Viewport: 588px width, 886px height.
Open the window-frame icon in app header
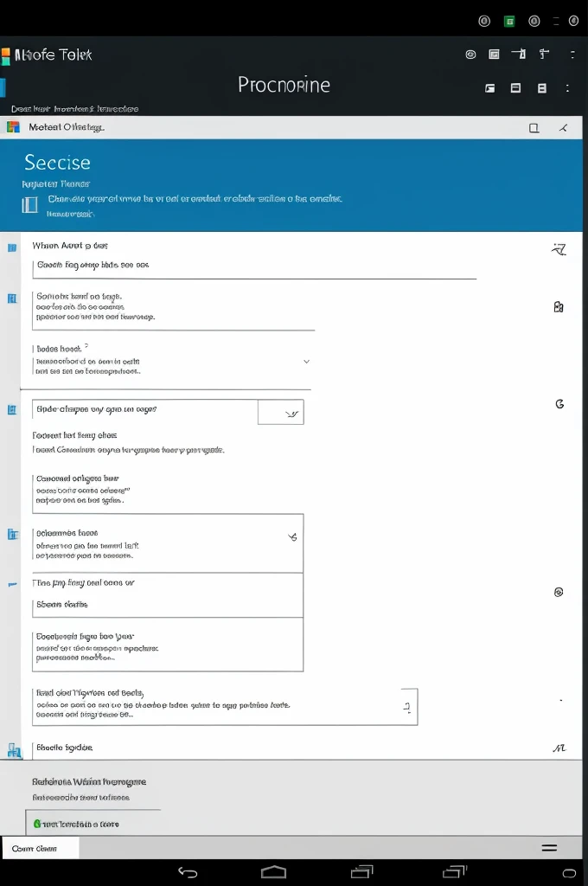pos(495,55)
